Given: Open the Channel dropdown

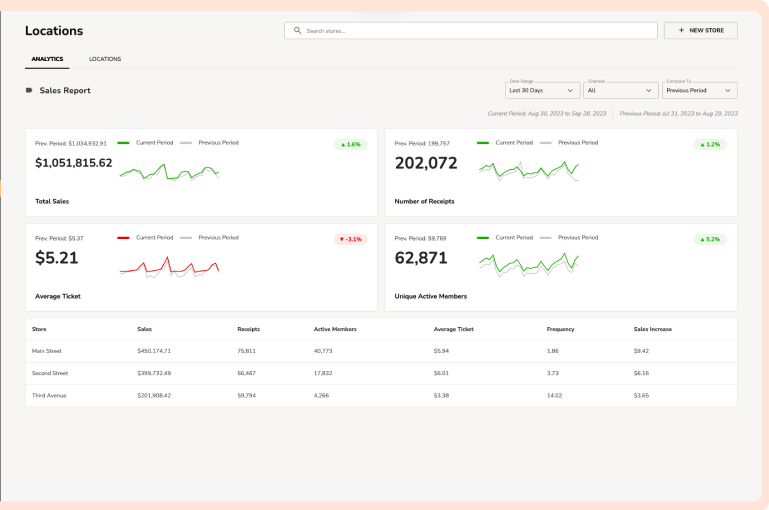Looking at the screenshot, I should pyautogui.click(x=621, y=90).
